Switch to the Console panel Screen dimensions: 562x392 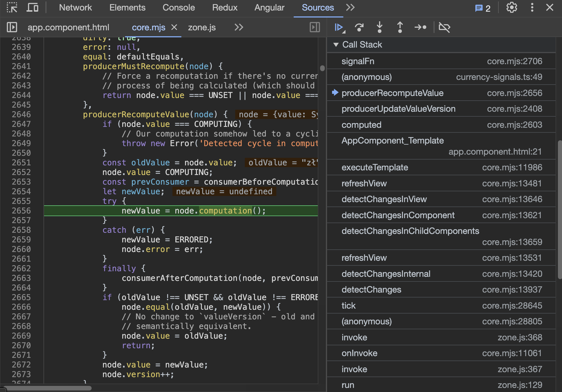179,8
